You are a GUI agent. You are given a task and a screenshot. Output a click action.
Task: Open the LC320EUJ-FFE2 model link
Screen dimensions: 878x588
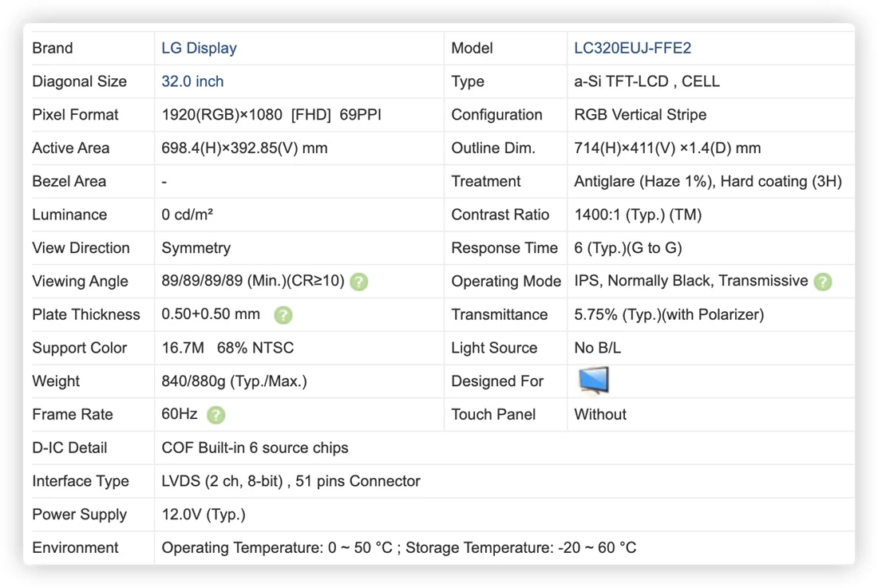(633, 48)
